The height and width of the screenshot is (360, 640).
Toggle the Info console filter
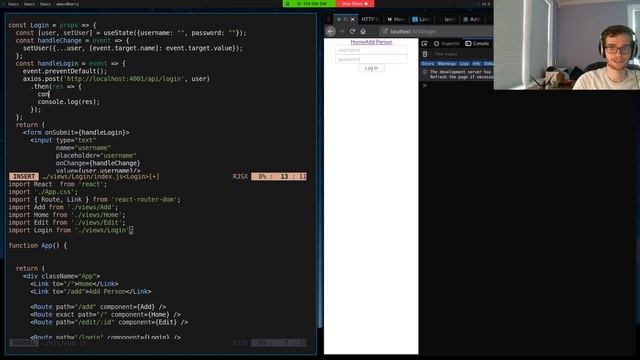point(476,64)
